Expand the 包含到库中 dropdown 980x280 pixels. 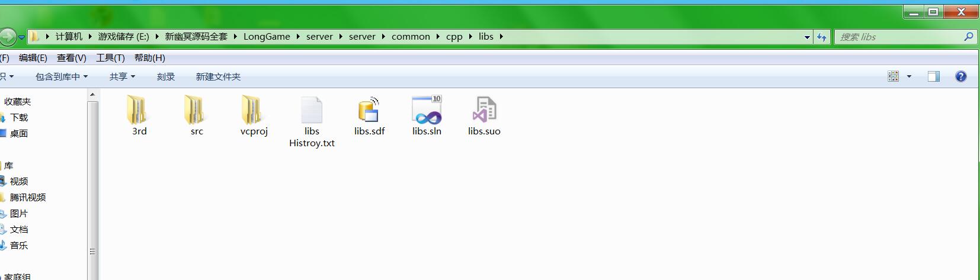click(61, 76)
